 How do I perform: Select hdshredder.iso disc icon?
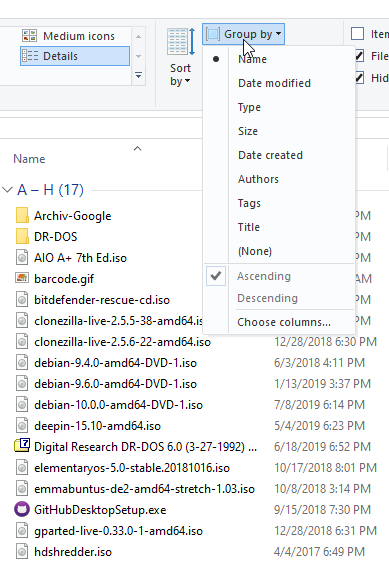(22, 552)
